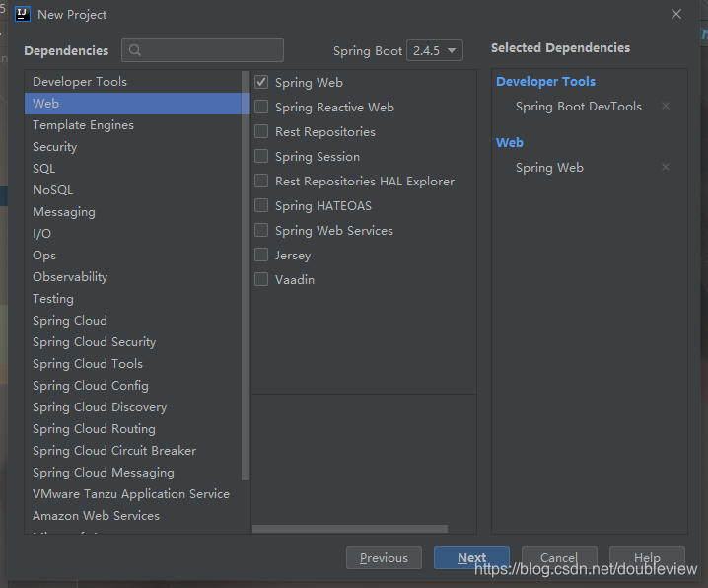Select Spring Cloud Messaging category
The width and height of the screenshot is (708, 588).
(133, 472)
